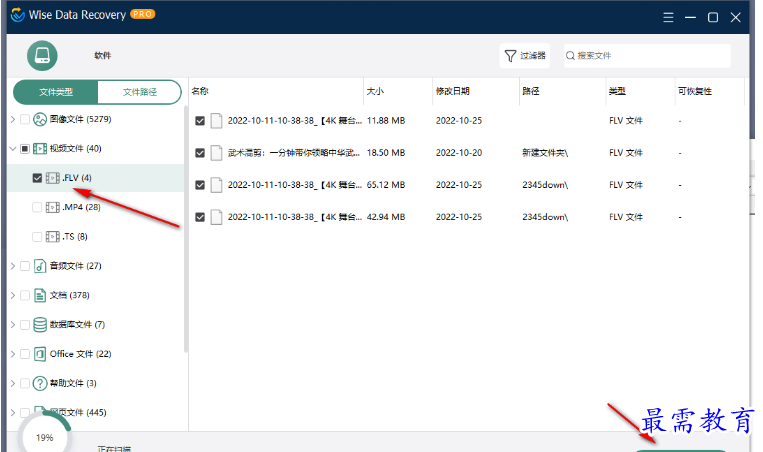This screenshot has width=763, height=452.
Task: Toggle checkbox for 图像文件 (5279)
Action: 25,120
